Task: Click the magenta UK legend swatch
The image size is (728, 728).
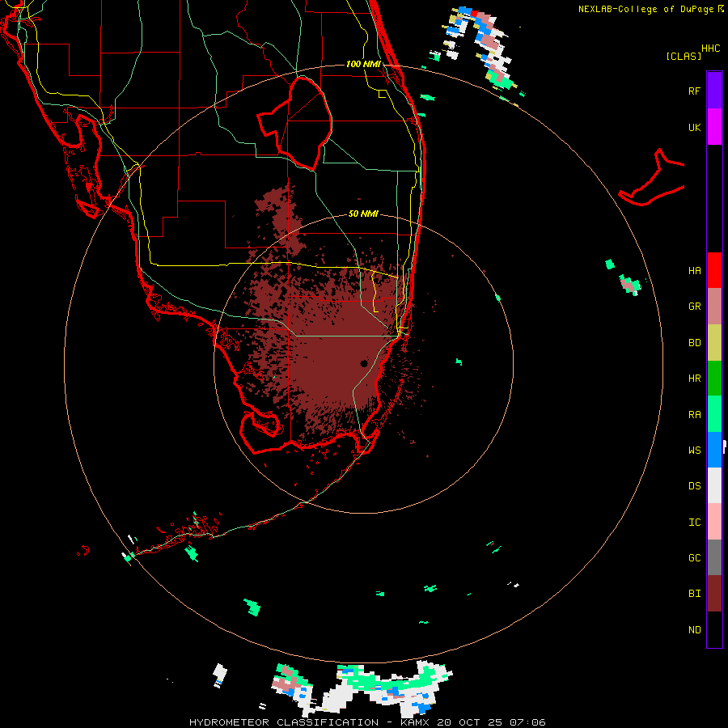Action: pos(714,127)
